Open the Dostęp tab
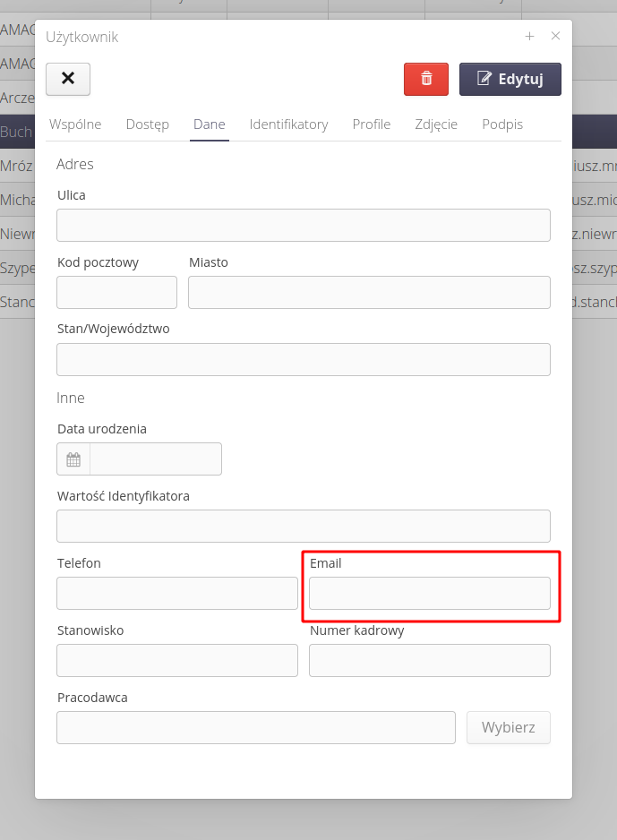 pos(147,124)
